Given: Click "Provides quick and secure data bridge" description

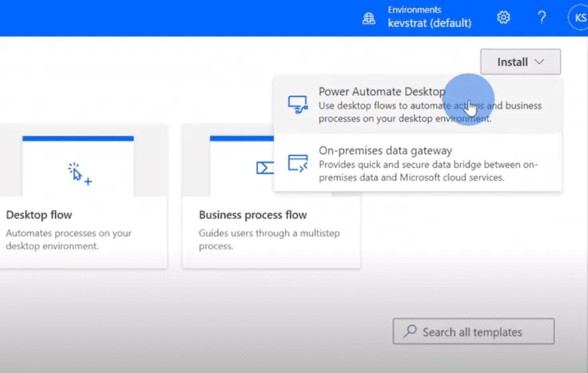Looking at the screenshot, I should [428, 171].
